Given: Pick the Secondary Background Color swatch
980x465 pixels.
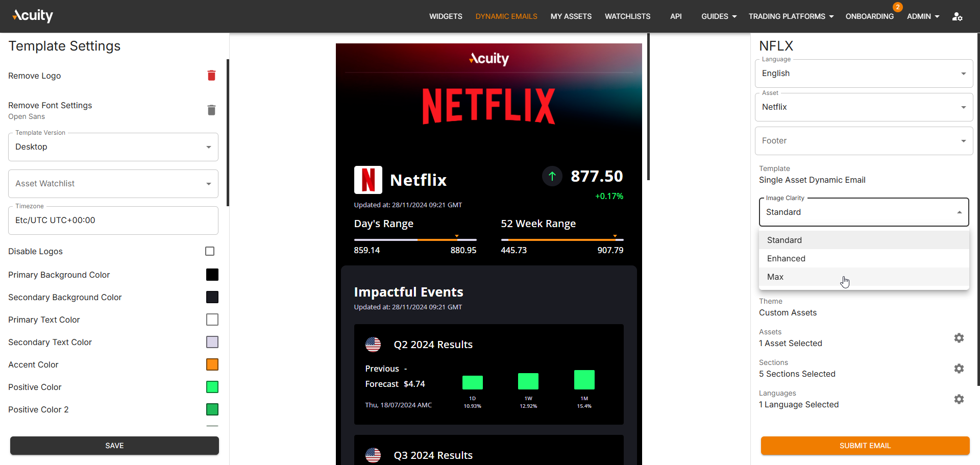Looking at the screenshot, I should 212,297.
